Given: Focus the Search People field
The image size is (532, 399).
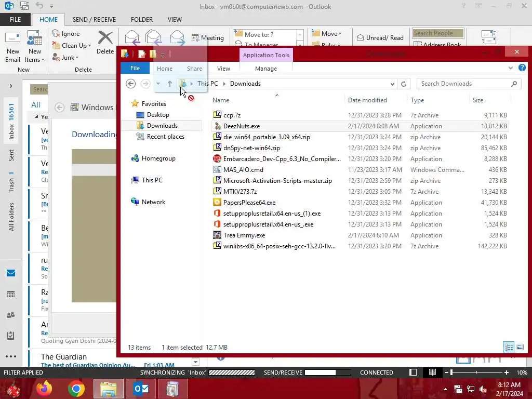Looking at the screenshot, I should coord(438,33).
